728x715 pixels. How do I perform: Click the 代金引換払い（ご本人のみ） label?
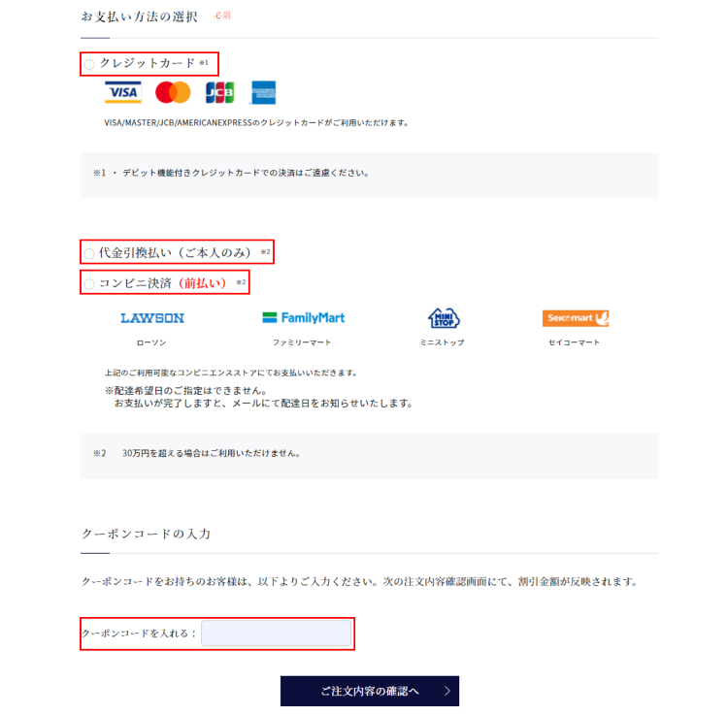(x=175, y=253)
